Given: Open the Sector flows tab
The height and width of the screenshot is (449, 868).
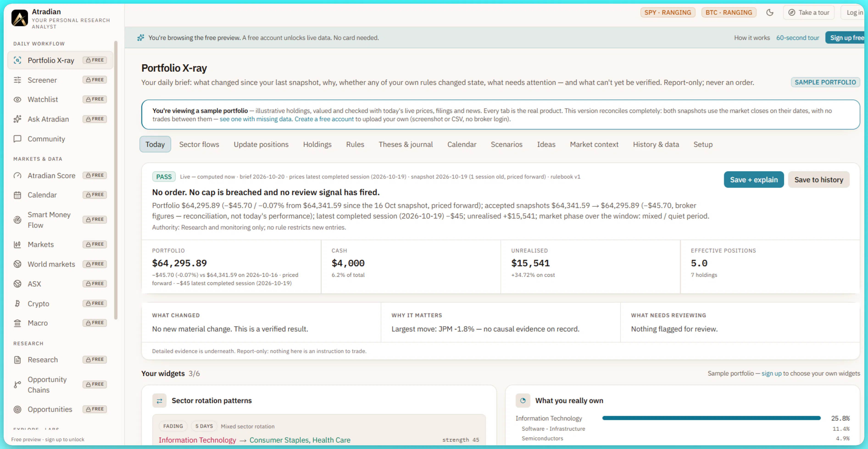Looking at the screenshot, I should pyautogui.click(x=199, y=144).
